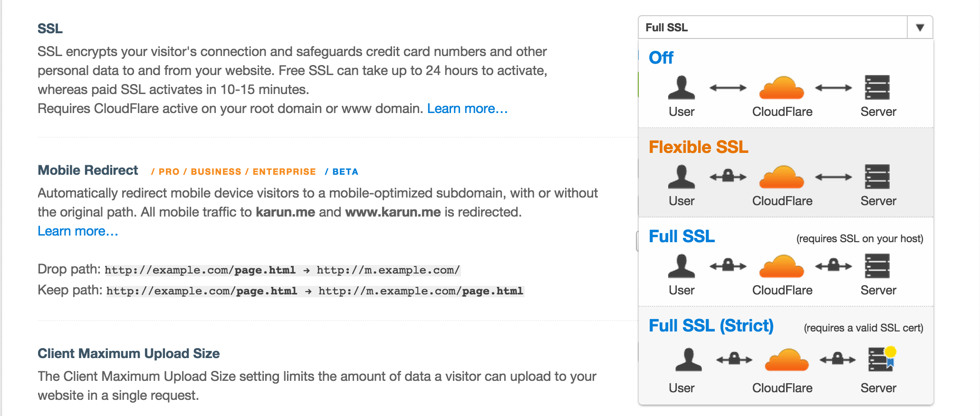
Task: Click the CloudFlare cloud icon in the Off row
Action: point(782,87)
